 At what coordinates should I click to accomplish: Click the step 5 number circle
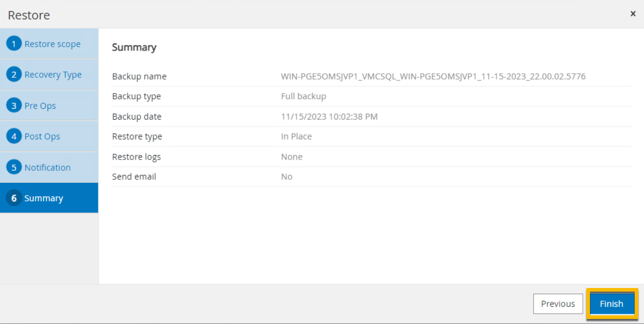click(14, 167)
